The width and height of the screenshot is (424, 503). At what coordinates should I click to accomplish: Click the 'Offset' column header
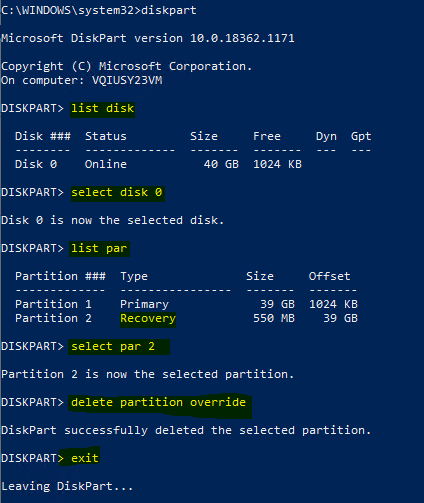329,276
